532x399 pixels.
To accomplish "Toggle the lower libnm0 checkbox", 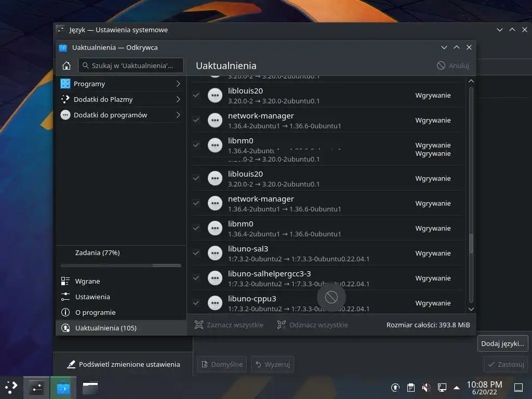I will [x=196, y=228].
